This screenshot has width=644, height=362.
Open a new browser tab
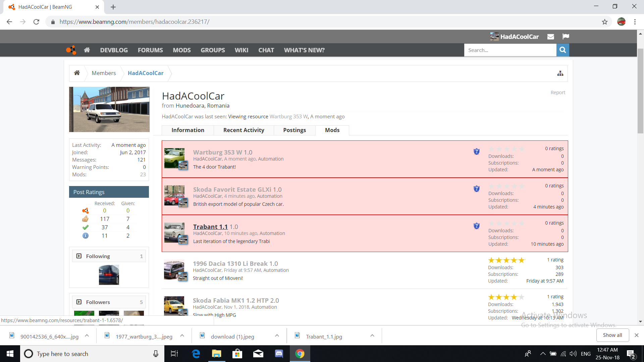[113, 7]
